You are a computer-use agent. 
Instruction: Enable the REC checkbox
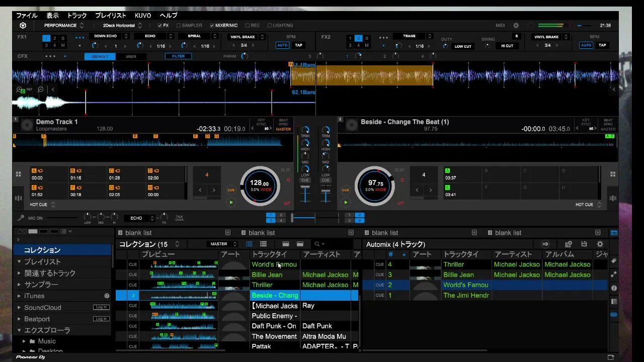(248, 26)
